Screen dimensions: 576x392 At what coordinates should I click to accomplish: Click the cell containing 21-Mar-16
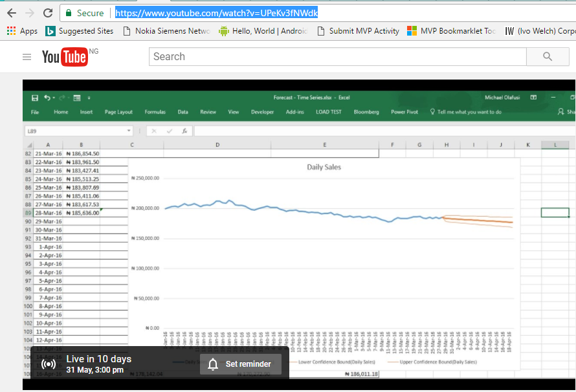pos(48,154)
